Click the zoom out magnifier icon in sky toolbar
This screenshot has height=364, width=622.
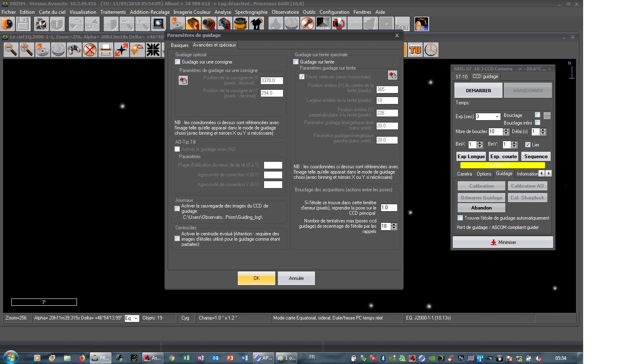(11, 50)
